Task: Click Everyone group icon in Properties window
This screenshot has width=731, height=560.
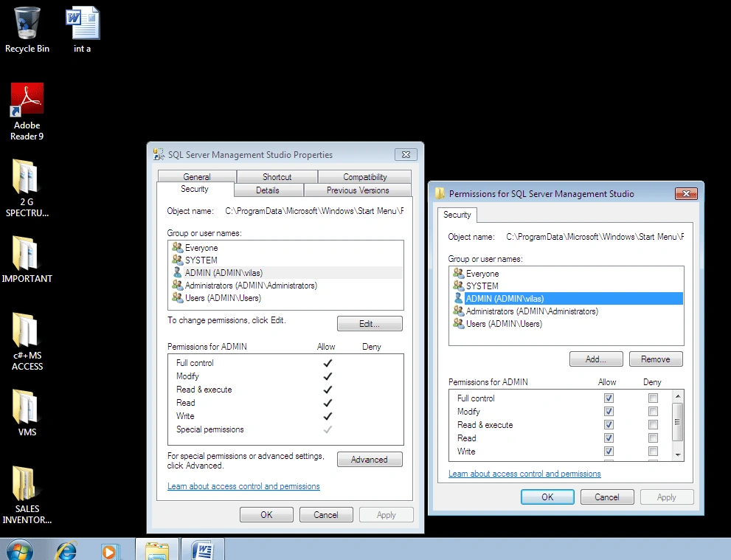Action: [177, 247]
